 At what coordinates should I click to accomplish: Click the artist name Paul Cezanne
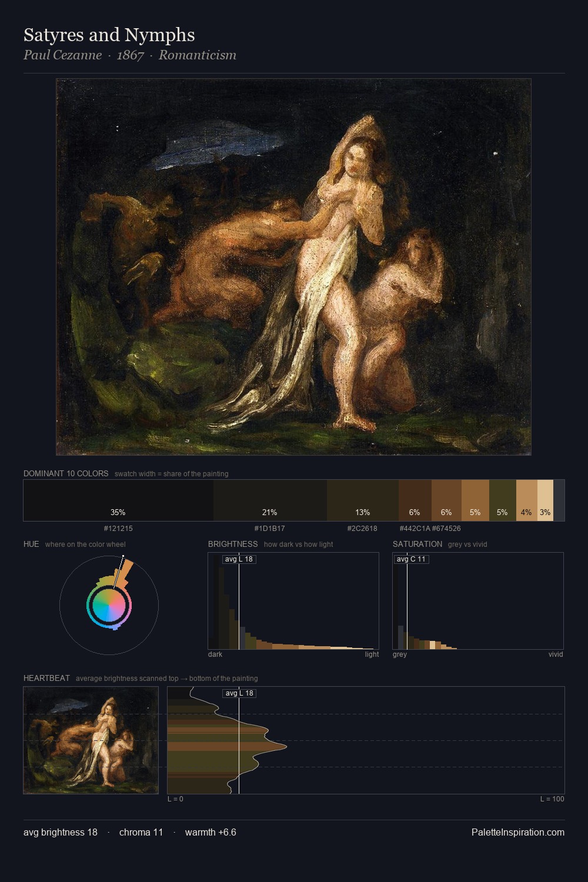point(62,55)
